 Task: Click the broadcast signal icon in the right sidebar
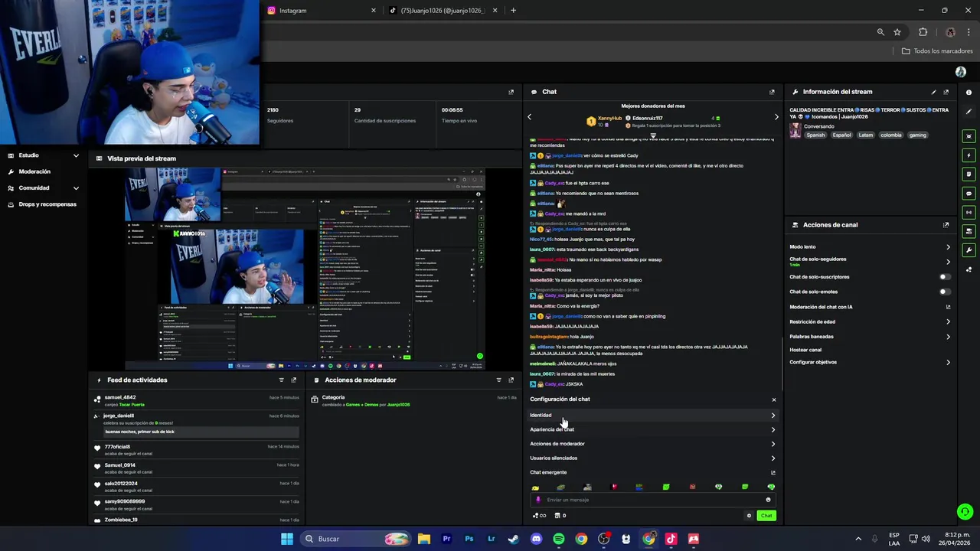tap(969, 212)
